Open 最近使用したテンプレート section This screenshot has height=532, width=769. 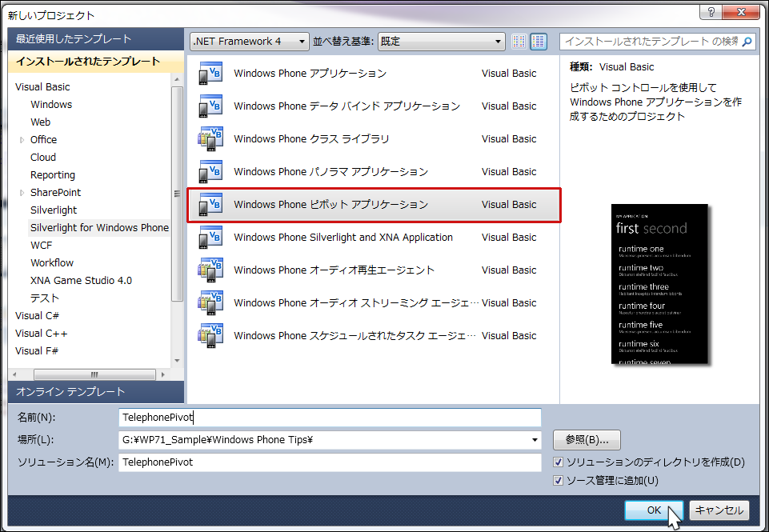click(x=96, y=39)
